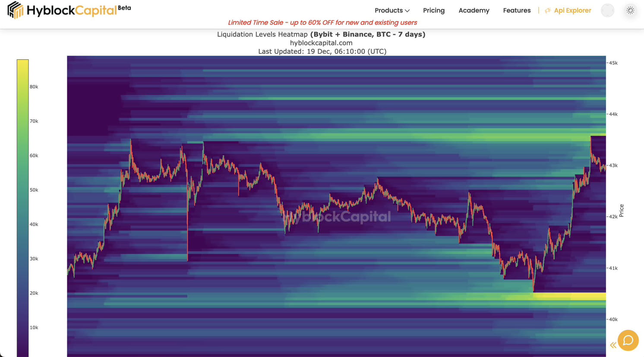
Task: Click the 80k color scale label
Action: (34, 87)
